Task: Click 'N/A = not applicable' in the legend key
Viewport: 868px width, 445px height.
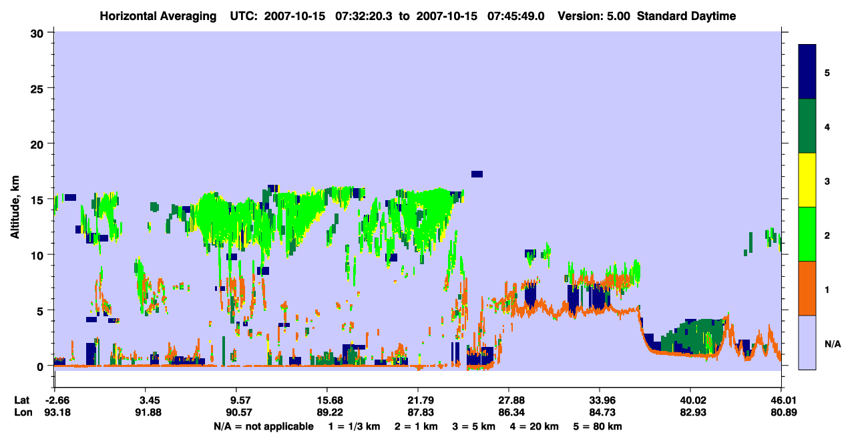Action: pyautogui.click(x=263, y=426)
